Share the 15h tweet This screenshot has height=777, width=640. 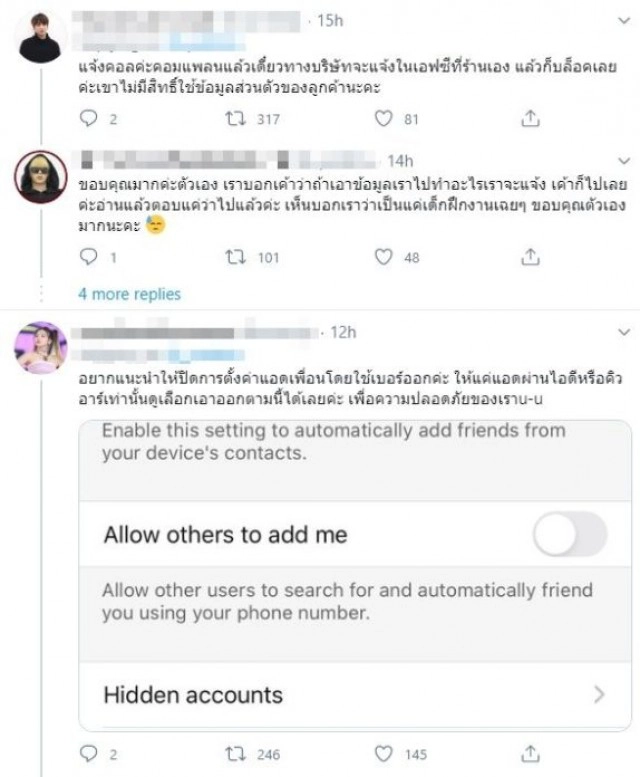(x=529, y=118)
